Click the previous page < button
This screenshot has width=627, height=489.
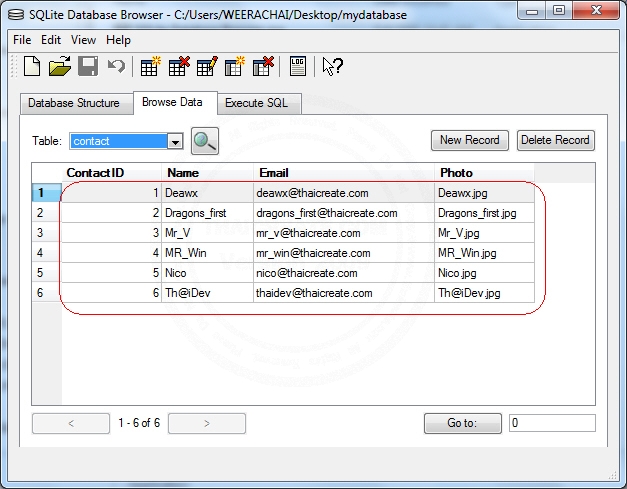coord(71,423)
